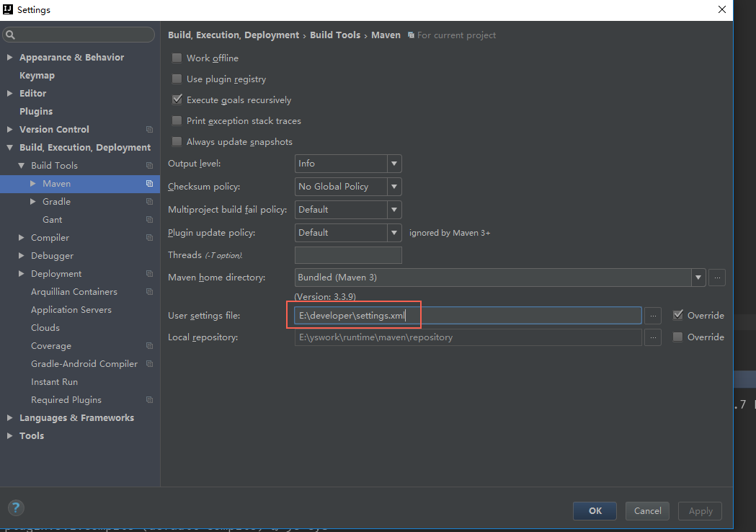756x532 pixels.
Task: Click project-level icon beside Compiler
Action: (x=149, y=237)
